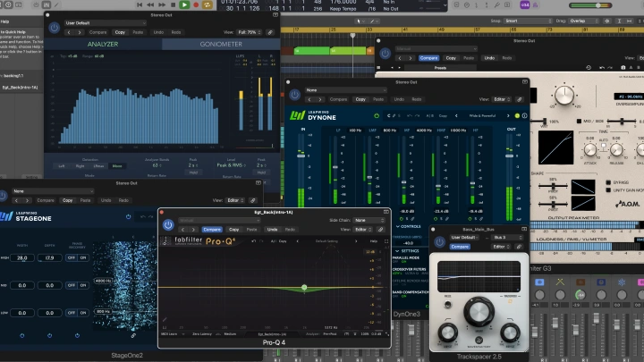Next preset arrow in analyzer plugin header
Viewport: 644px width, 362px height.
tap(80, 32)
